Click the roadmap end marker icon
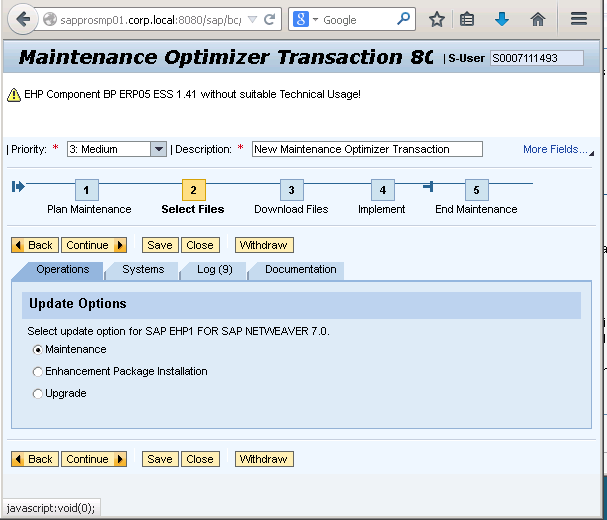607x520 pixels. [x=429, y=187]
